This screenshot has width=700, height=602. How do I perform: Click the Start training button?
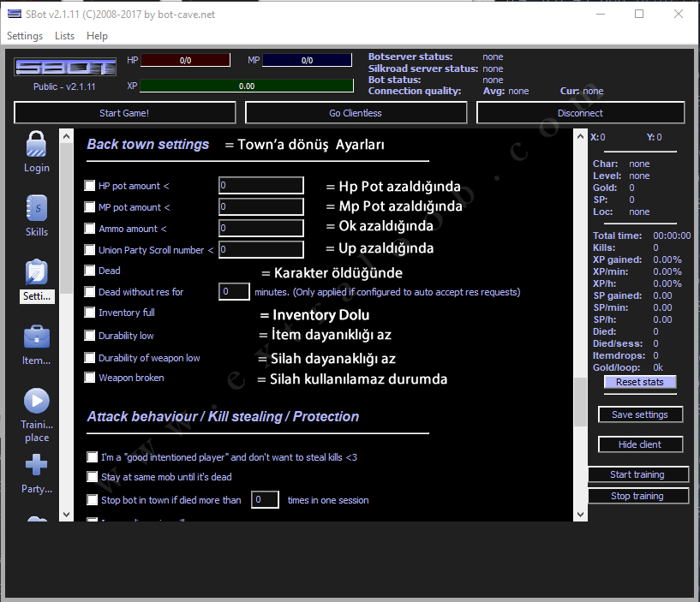point(637,474)
